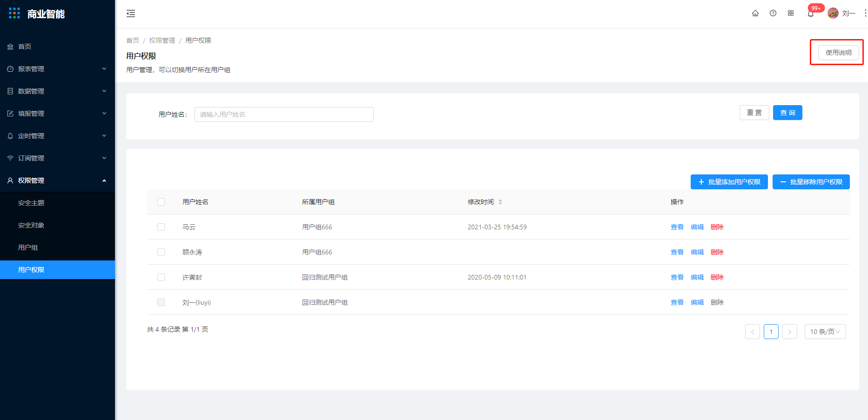Expand 报表管理 submenu chevron
The height and width of the screenshot is (420, 868).
104,69
